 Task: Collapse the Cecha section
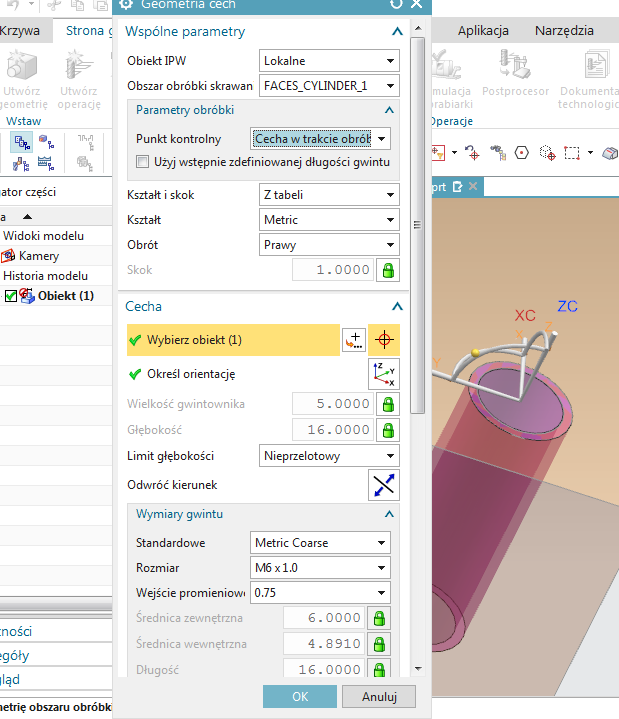coord(397,306)
